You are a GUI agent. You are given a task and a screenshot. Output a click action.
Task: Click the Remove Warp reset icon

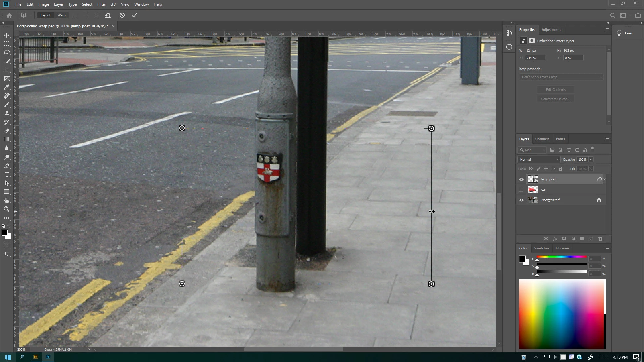pyautogui.click(x=108, y=15)
